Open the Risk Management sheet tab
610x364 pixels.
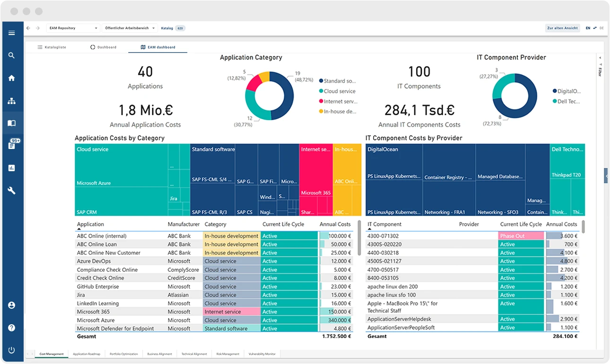(x=228, y=354)
